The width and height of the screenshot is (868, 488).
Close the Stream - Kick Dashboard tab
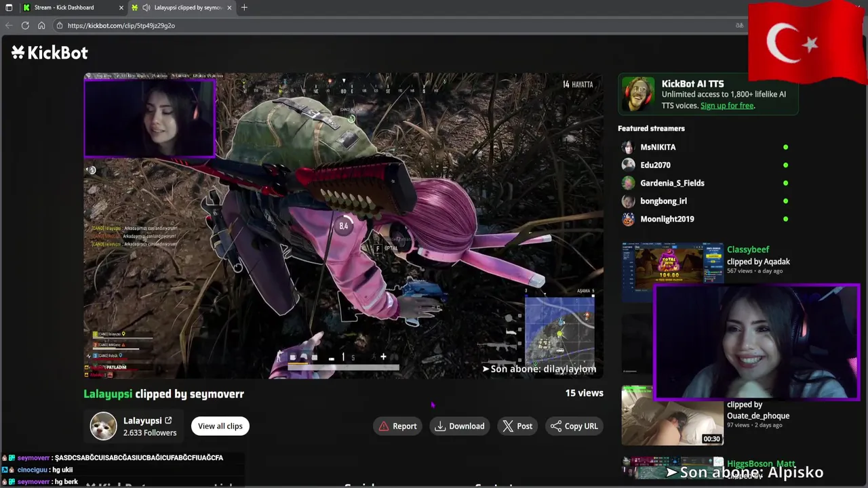tap(121, 7)
